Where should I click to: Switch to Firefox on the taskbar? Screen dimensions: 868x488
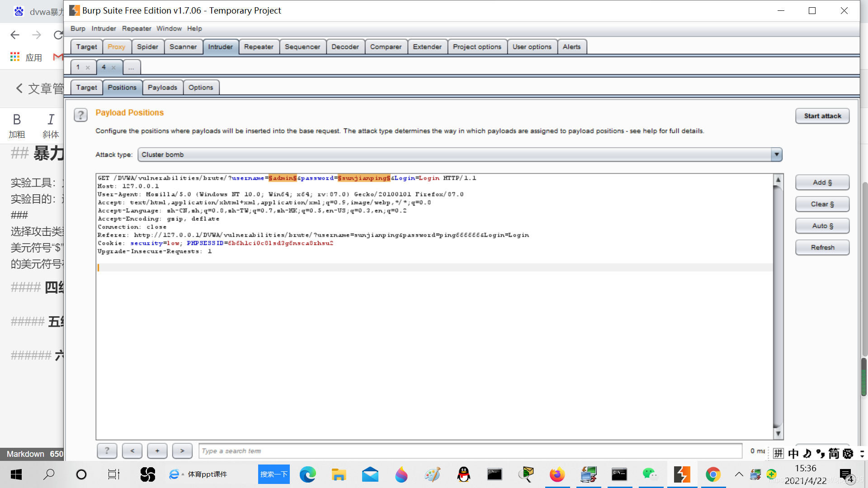click(557, 474)
